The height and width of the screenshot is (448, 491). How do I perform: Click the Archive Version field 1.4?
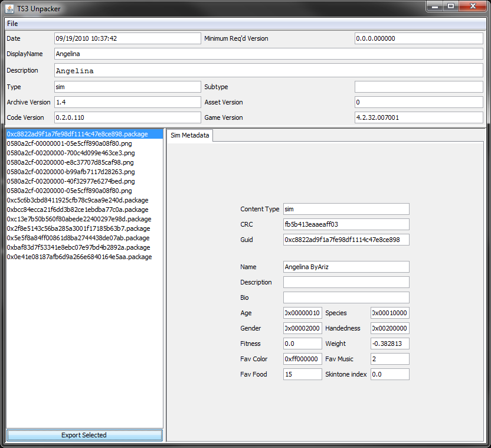[127, 102]
